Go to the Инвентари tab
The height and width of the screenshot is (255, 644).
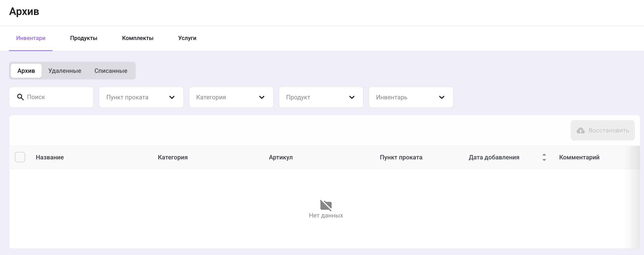click(31, 38)
